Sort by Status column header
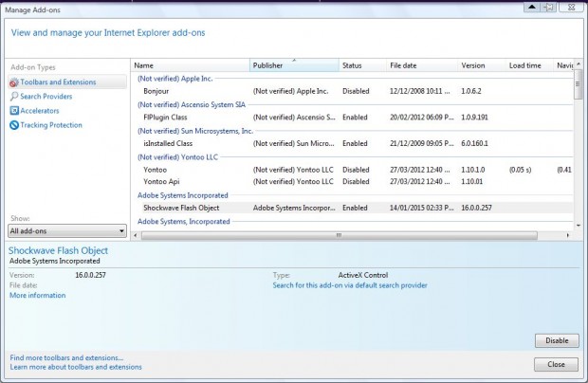 [x=362, y=65]
